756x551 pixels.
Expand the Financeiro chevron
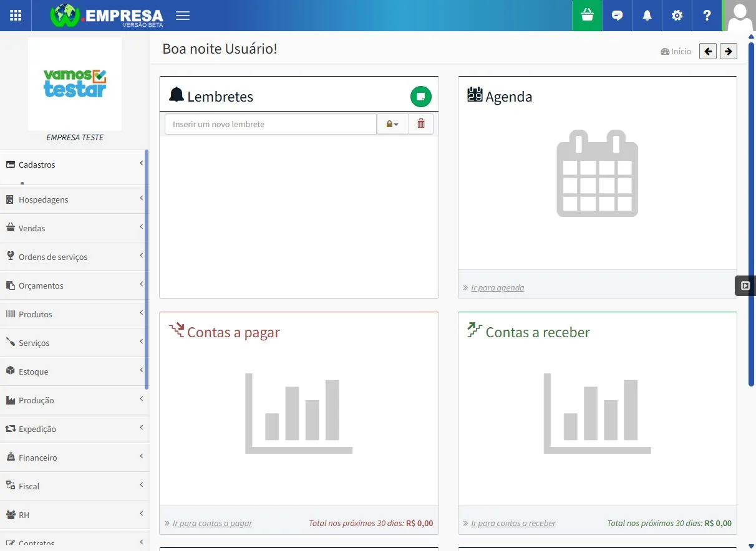click(x=142, y=456)
